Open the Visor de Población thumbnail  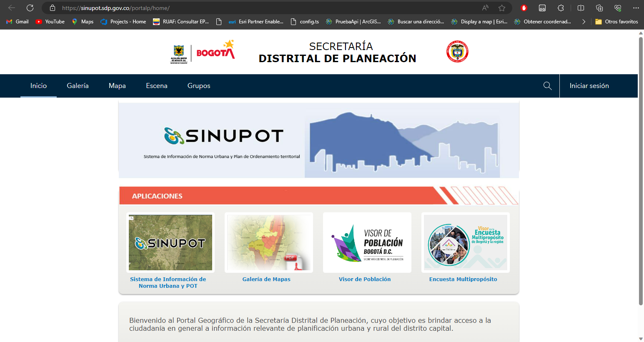pyautogui.click(x=367, y=242)
